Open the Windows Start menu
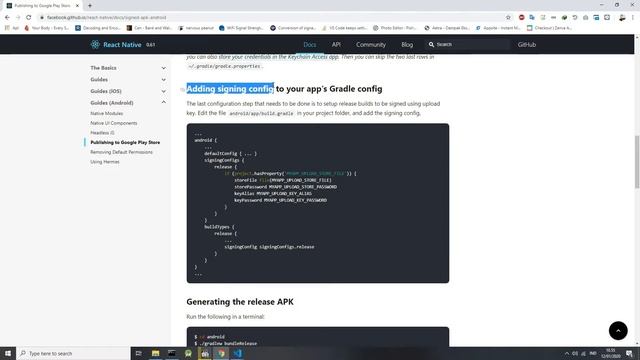The width and height of the screenshot is (640, 360). point(8,353)
